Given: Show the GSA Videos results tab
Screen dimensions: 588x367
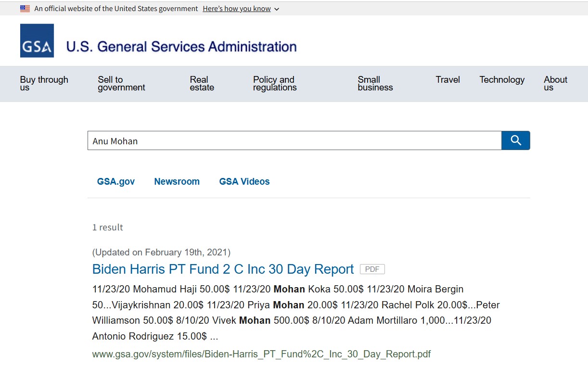Looking at the screenshot, I should click(x=244, y=181).
